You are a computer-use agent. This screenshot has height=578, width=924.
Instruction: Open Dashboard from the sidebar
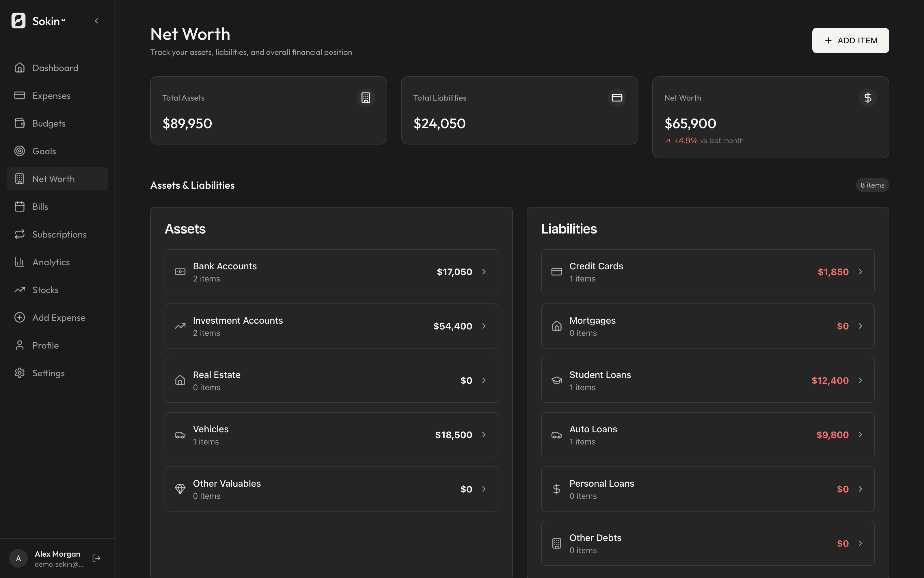57,68
